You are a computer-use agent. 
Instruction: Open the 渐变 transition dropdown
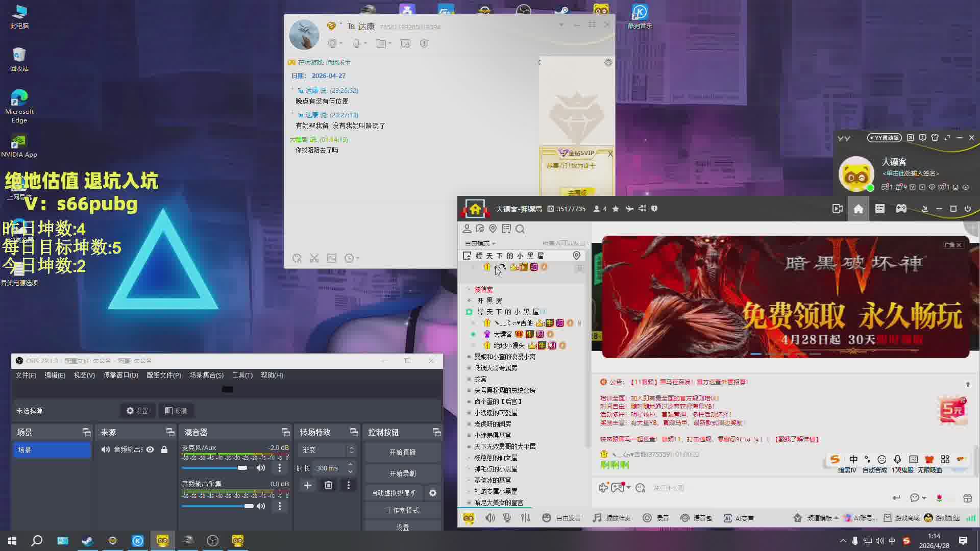(328, 449)
